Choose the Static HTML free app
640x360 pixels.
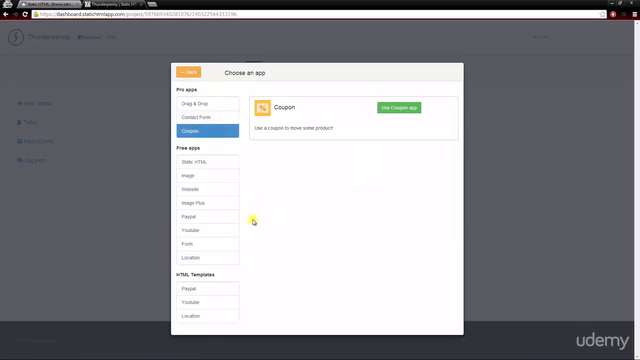[208, 162]
